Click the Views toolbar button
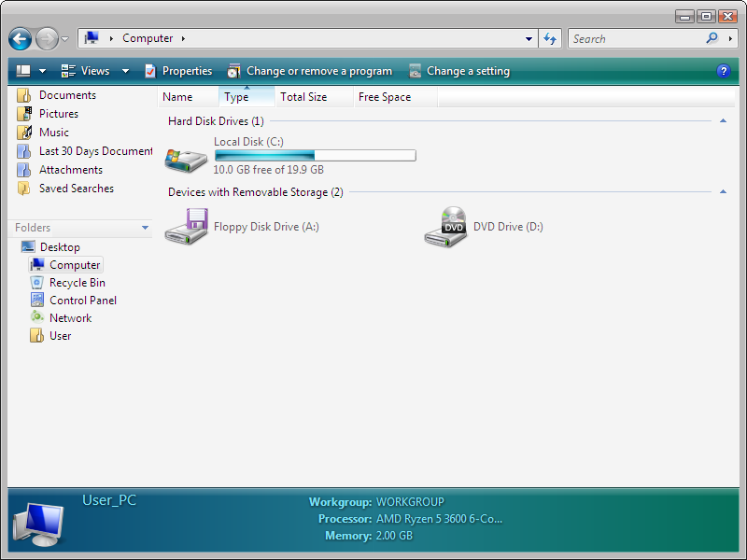This screenshot has width=747, height=560. pyautogui.click(x=85, y=71)
